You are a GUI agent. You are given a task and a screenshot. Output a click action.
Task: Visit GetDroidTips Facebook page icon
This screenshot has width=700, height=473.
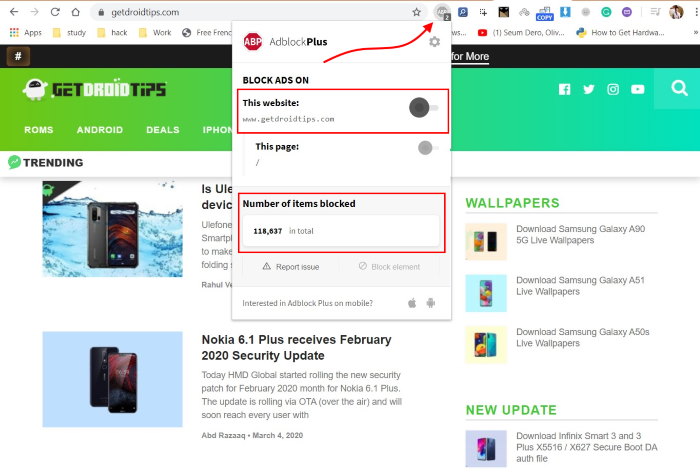tap(565, 89)
